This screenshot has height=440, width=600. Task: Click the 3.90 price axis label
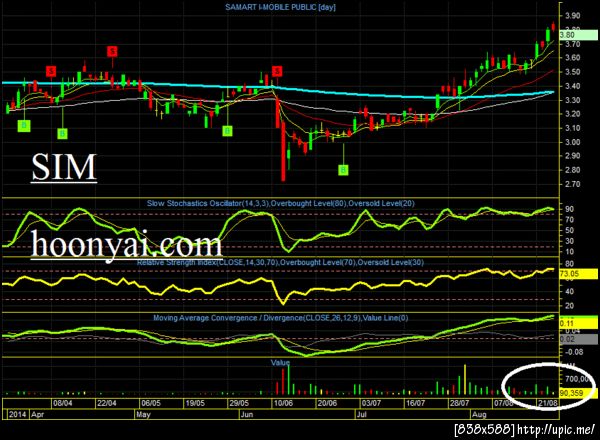(x=572, y=16)
